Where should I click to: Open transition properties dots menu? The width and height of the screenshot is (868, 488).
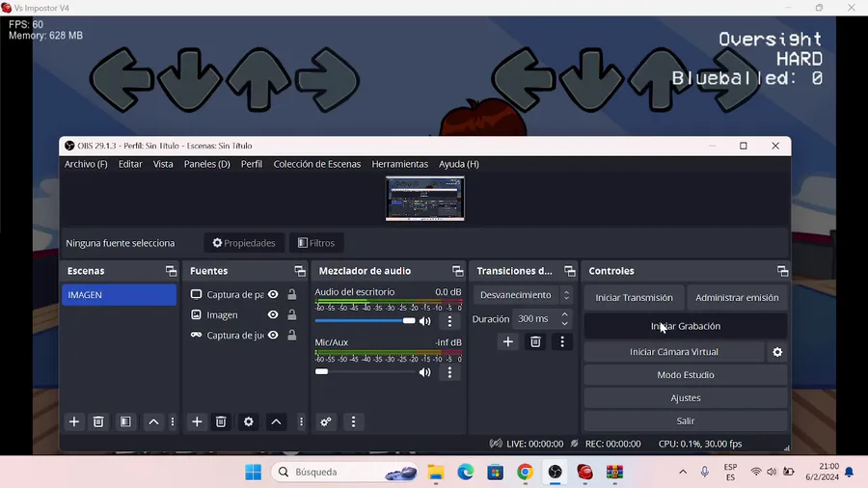pos(562,342)
